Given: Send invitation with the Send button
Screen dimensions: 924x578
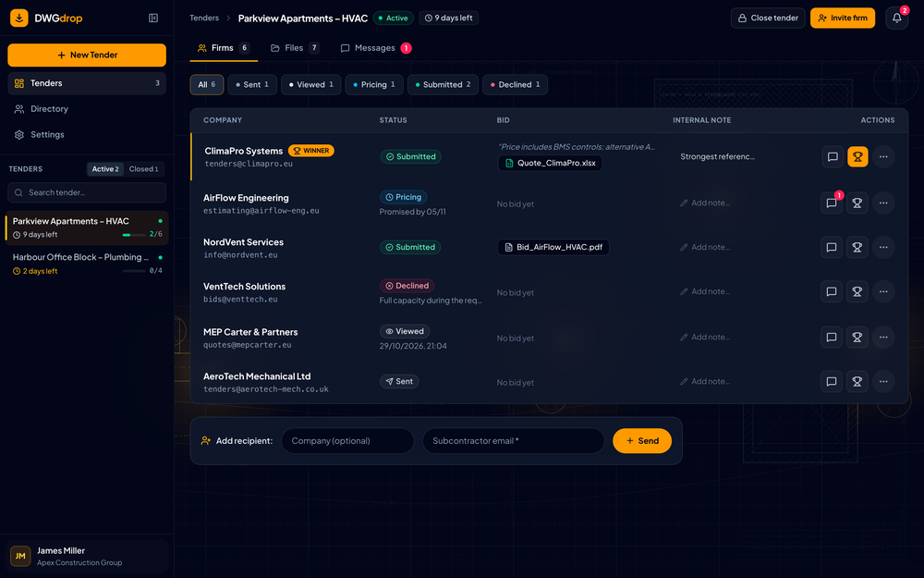Looking at the screenshot, I should (642, 441).
